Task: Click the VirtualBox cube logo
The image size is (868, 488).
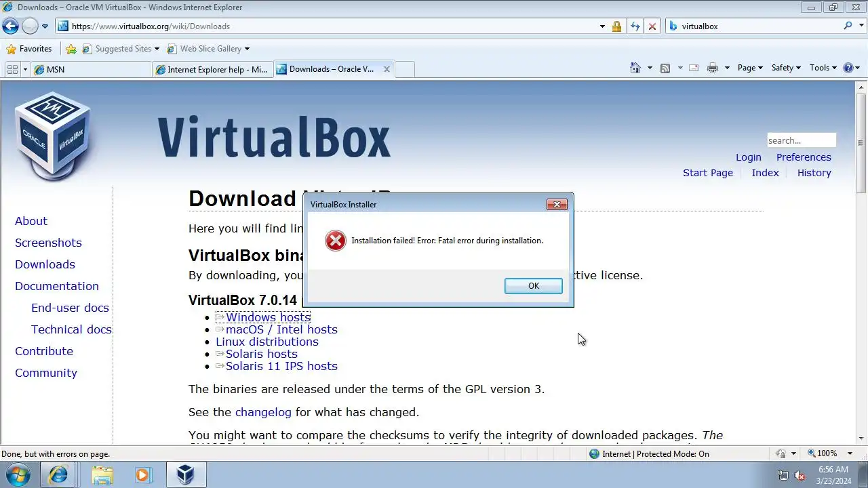Action: 53,136
